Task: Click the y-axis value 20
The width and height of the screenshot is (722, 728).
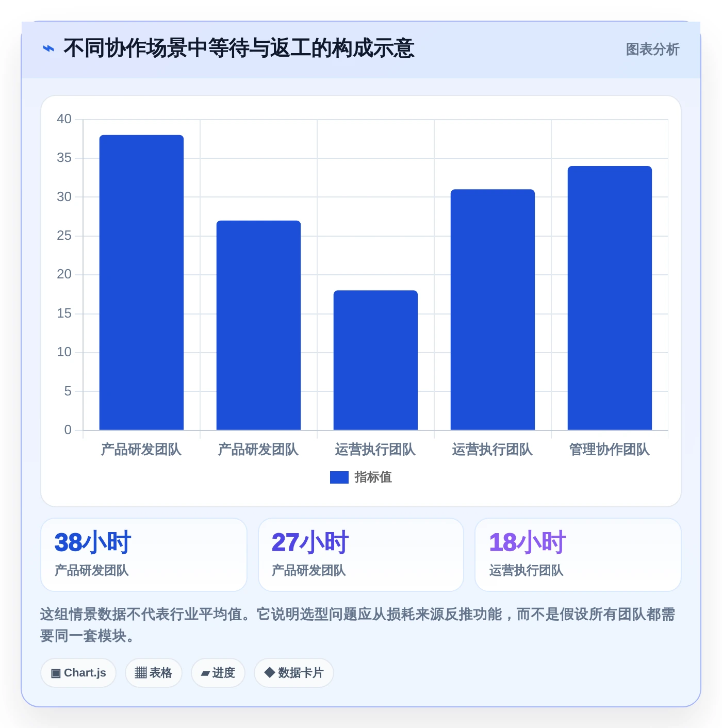Action: [x=64, y=274]
